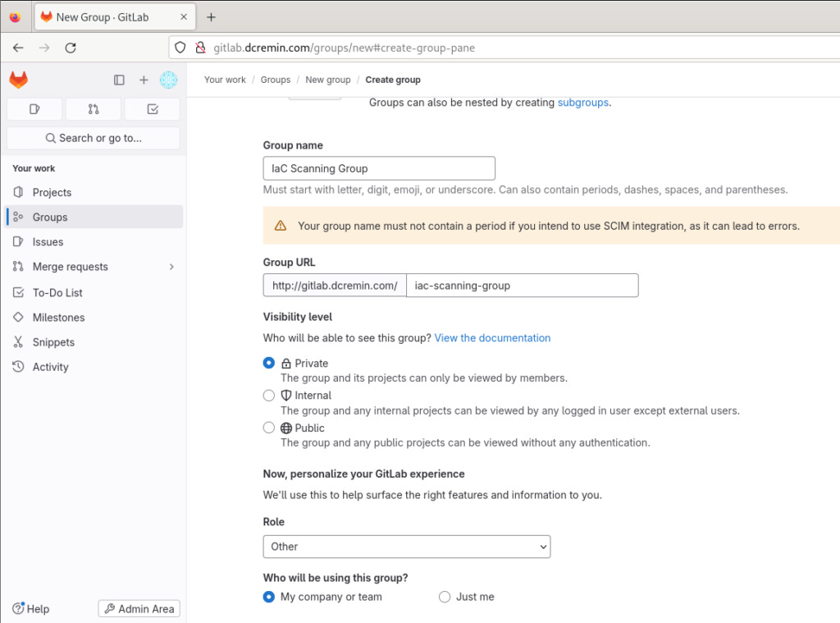
Task: Click the insecure connection lock icon
Action: tap(200, 48)
